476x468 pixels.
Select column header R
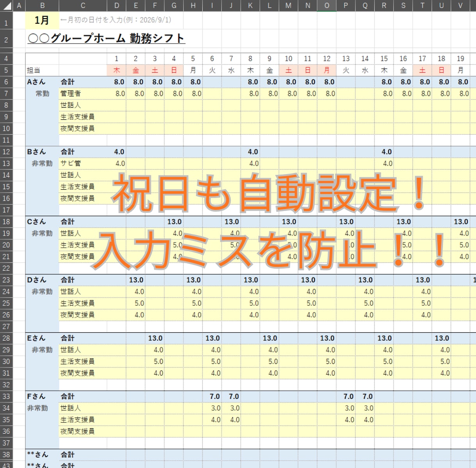coord(384,5)
